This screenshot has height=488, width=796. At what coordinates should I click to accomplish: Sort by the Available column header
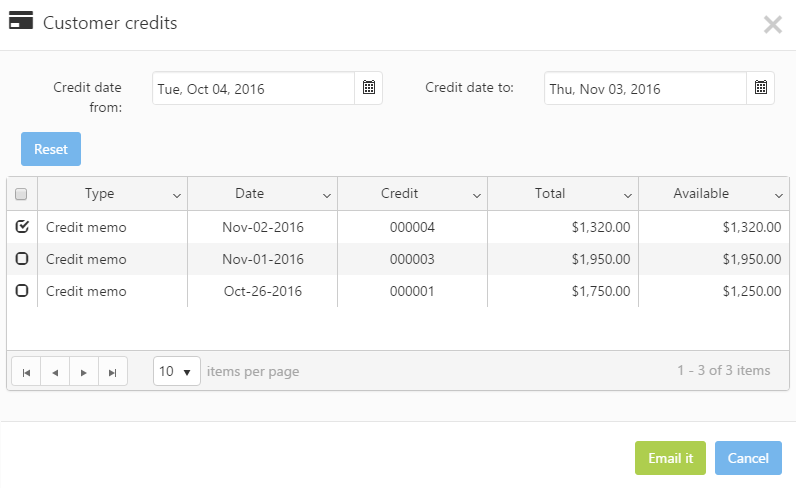701,194
